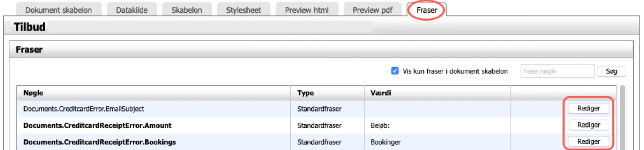The height and width of the screenshot is (150, 644).
Task: Click the Type column header
Action: pyautogui.click(x=305, y=93)
